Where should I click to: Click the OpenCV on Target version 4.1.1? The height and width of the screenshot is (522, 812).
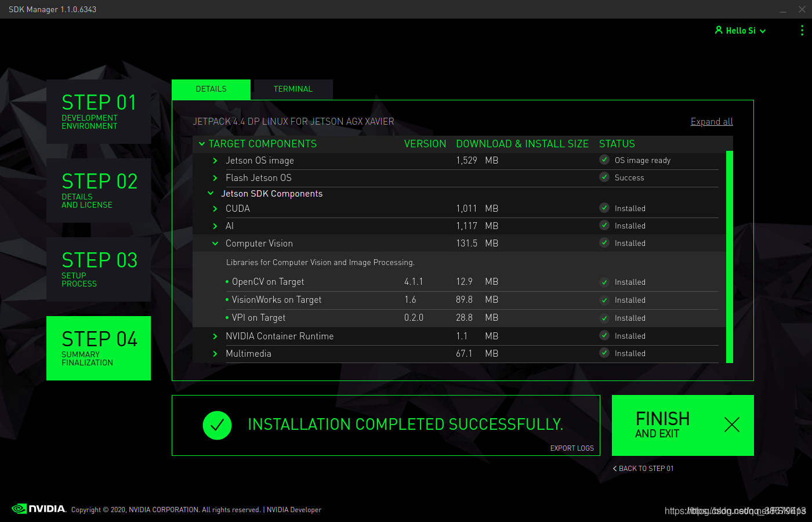pos(414,282)
